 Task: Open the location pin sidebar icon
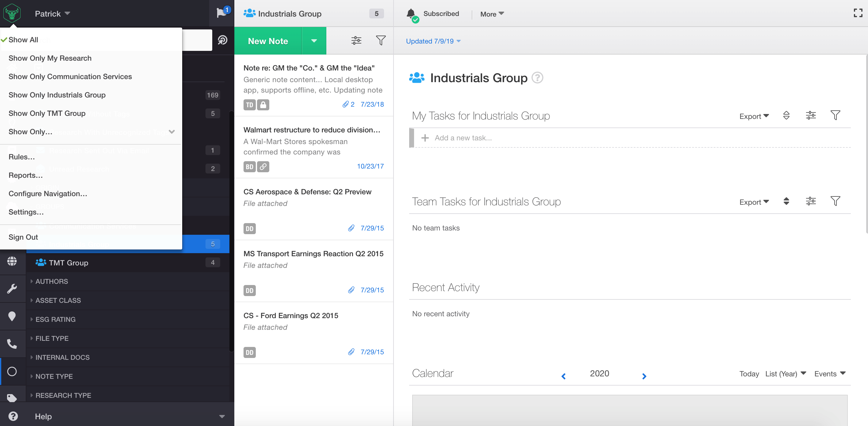12,316
